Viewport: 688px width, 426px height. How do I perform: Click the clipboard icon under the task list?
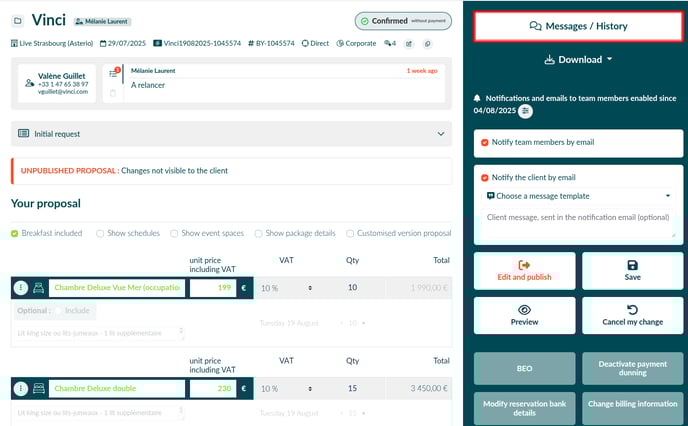click(x=114, y=93)
